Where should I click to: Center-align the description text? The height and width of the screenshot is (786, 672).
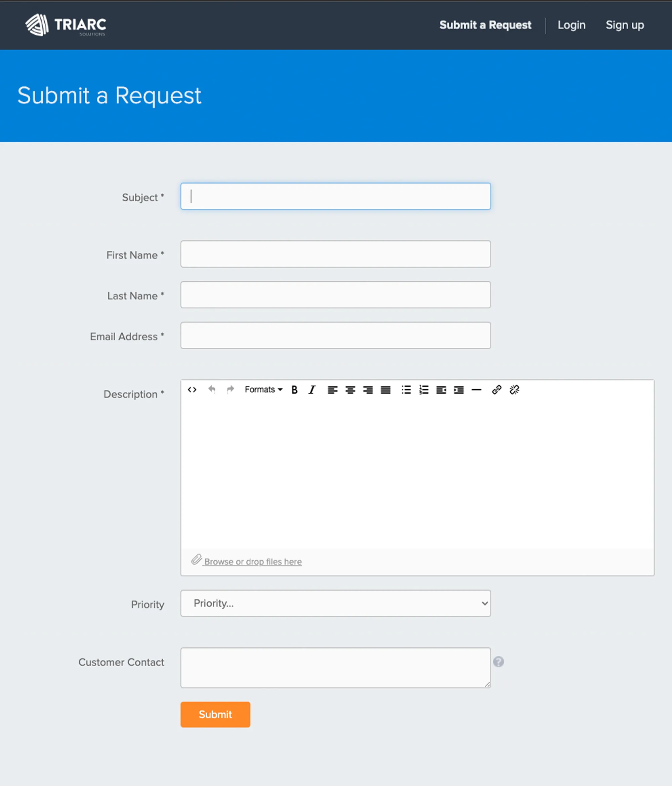coord(350,390)
